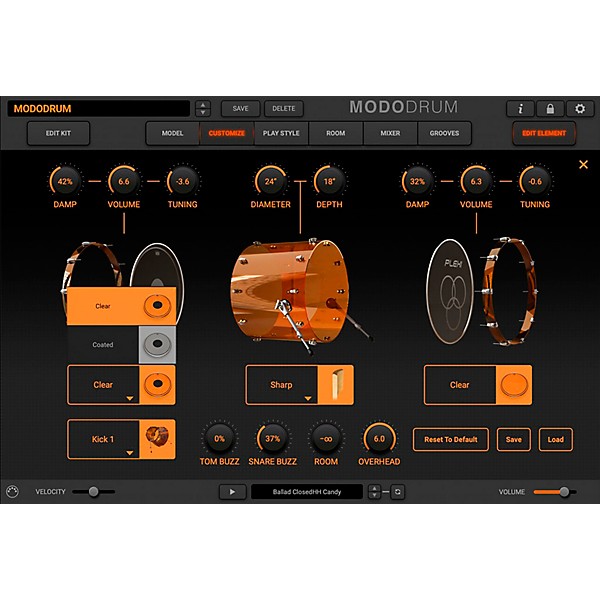Open the info panel icon
The height and width of the screenshot is (600, 600).
click(520, 109)
